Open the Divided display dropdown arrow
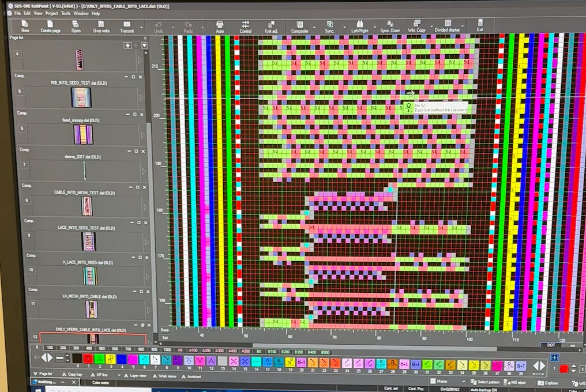This screenshot has height=392, width=586. click(463, 27)
